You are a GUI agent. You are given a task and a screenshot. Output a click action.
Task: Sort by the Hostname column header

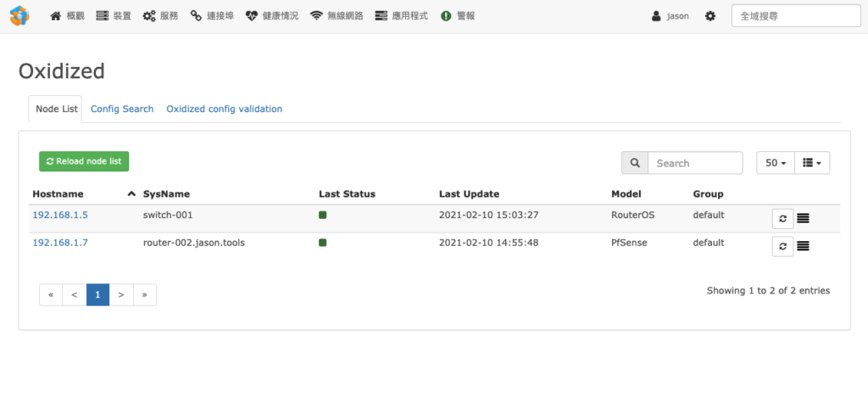[58, 194]
